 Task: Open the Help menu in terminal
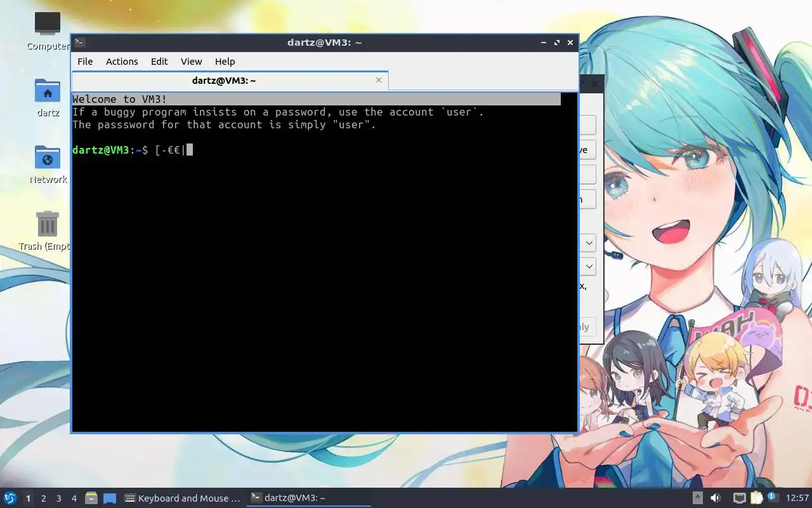pos(225,61)
